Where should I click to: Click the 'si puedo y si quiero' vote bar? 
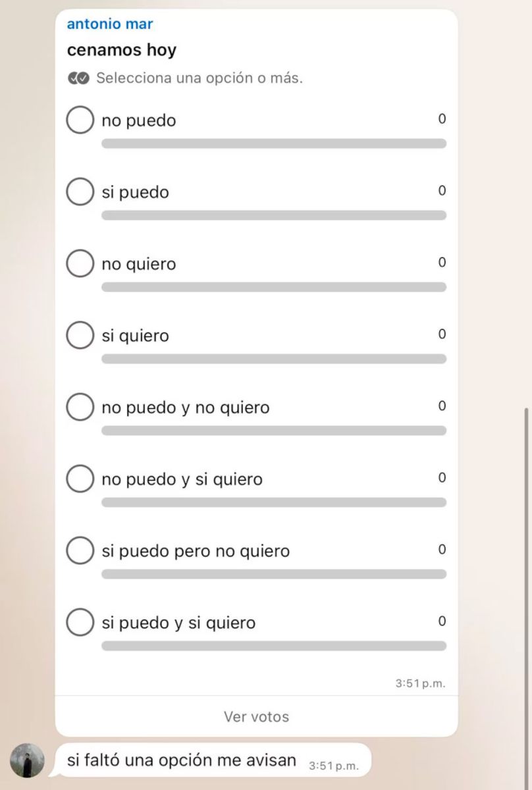pos(273,646)
